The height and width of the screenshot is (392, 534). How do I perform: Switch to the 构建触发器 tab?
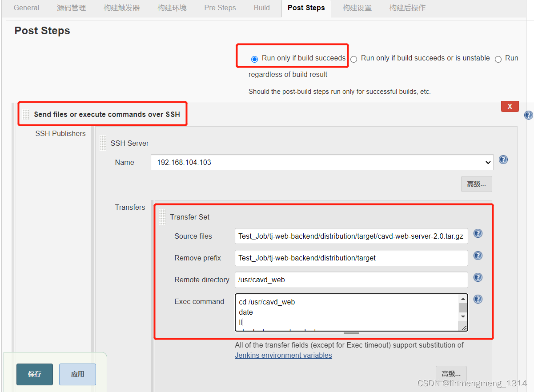pyautogui.click(x=121, y=8)
